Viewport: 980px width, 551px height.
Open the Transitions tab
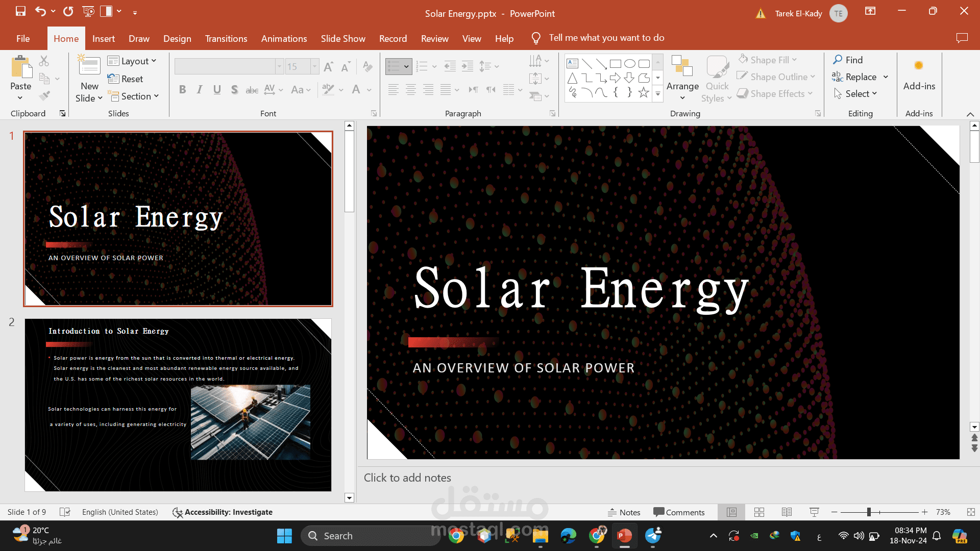pyautogui.click(x=226, y=38)
